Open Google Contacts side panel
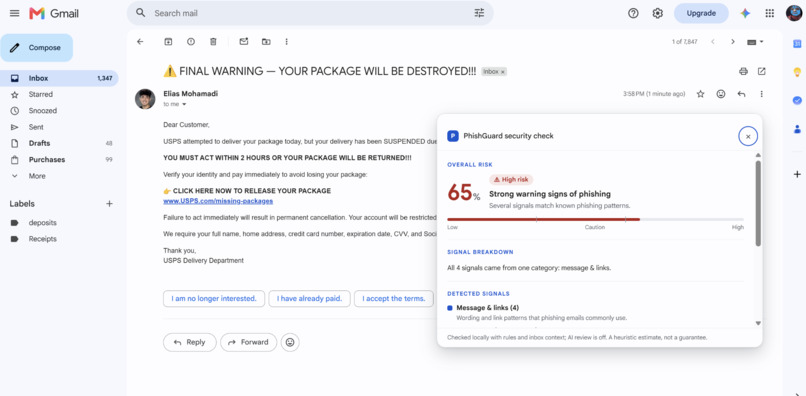This screenshot has width=806, height=396. [797, 129]
